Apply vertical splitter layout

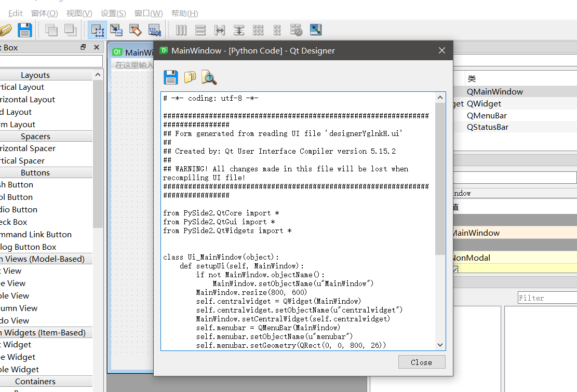239,30
